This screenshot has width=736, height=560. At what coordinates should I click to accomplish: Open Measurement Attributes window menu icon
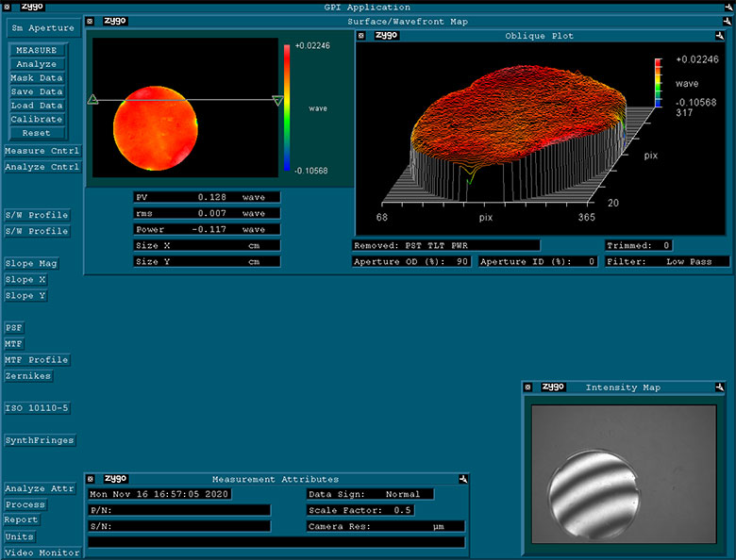click(x=91, y=479)
